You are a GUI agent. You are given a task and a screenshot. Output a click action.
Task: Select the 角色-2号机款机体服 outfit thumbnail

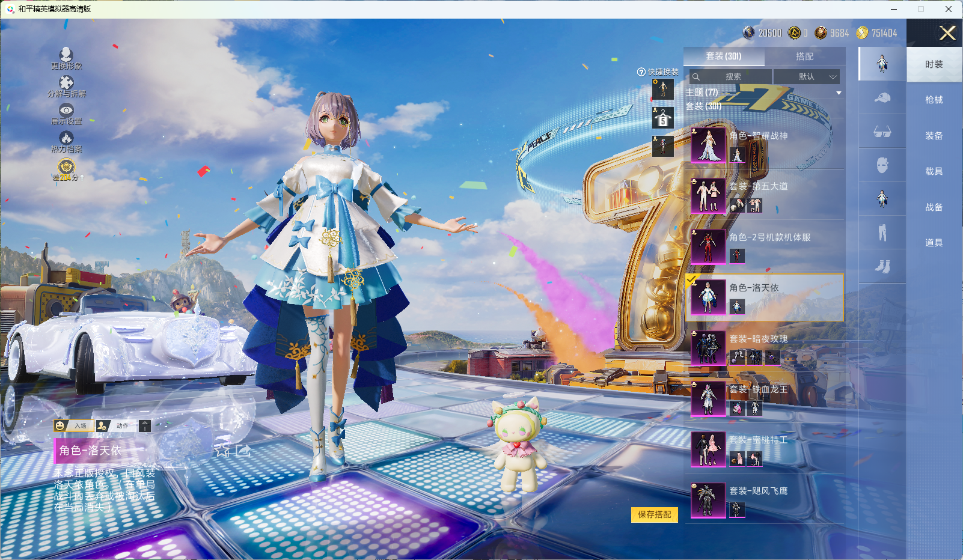point(708,247)
